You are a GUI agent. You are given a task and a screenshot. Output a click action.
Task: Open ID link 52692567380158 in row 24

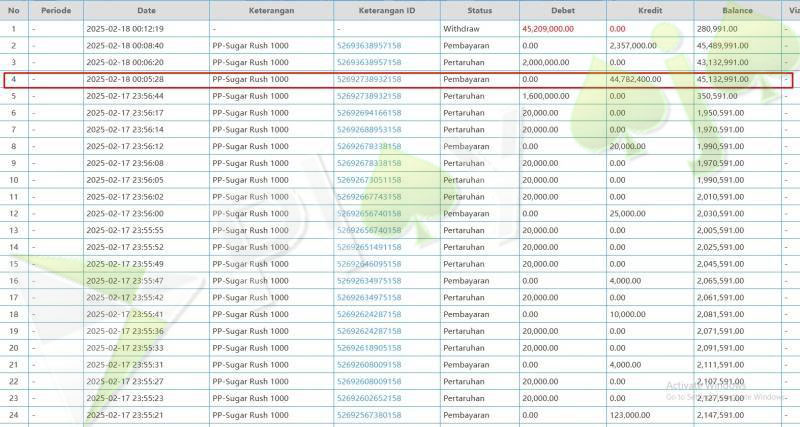click(369, 415)
